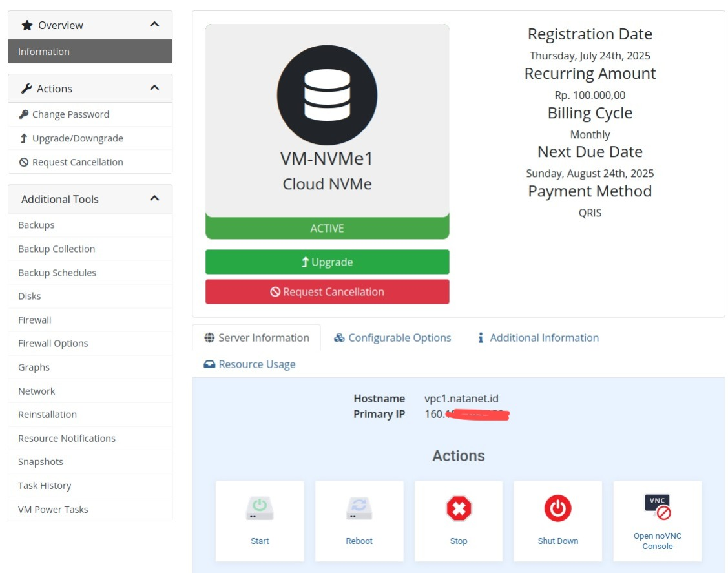Screen dimensions: 728x573
Task: Click the globe icon on Server Information tab
Action: pyautogui.click(x=209, y=338)
